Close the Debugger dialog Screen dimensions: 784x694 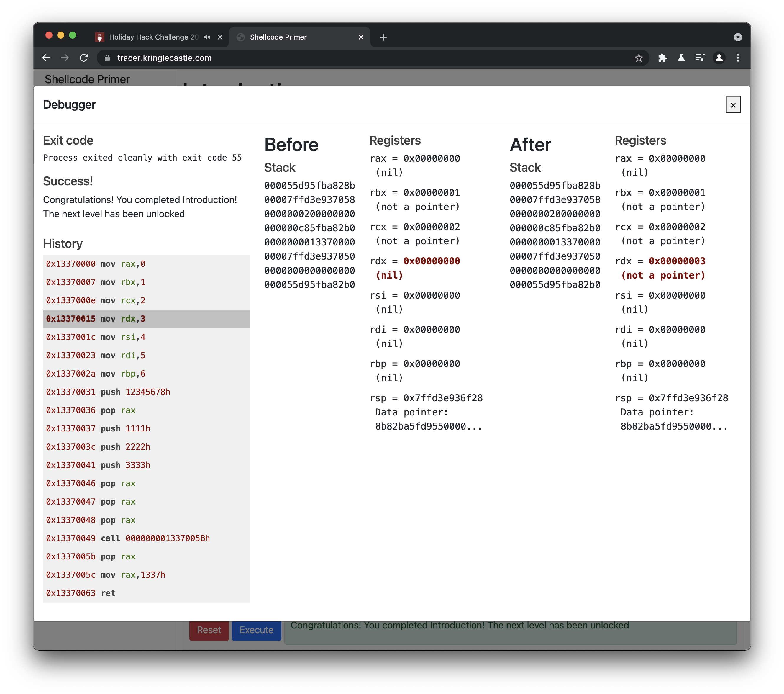tap(733, 105)
